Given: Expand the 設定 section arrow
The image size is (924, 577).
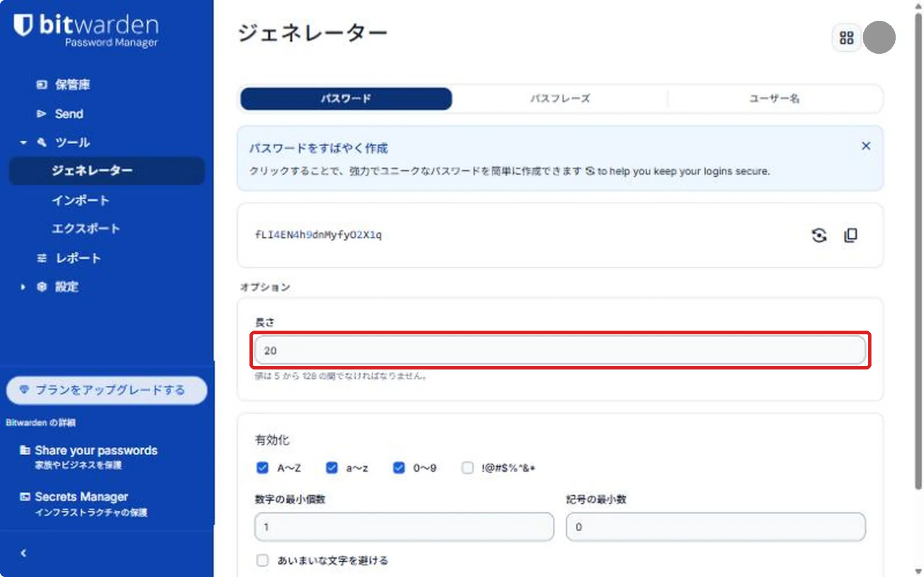Looking at the screenshot, I should click(x=23, y=287).
